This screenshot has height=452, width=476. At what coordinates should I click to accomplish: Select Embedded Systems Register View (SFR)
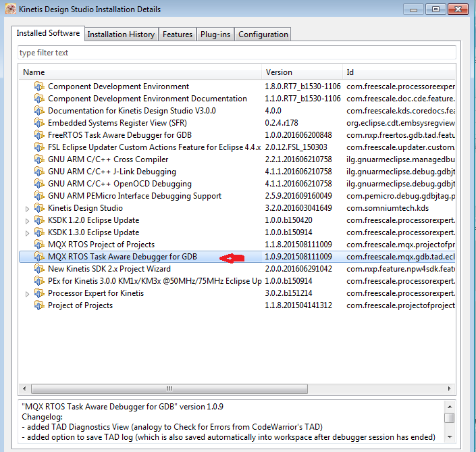[237, 123]
